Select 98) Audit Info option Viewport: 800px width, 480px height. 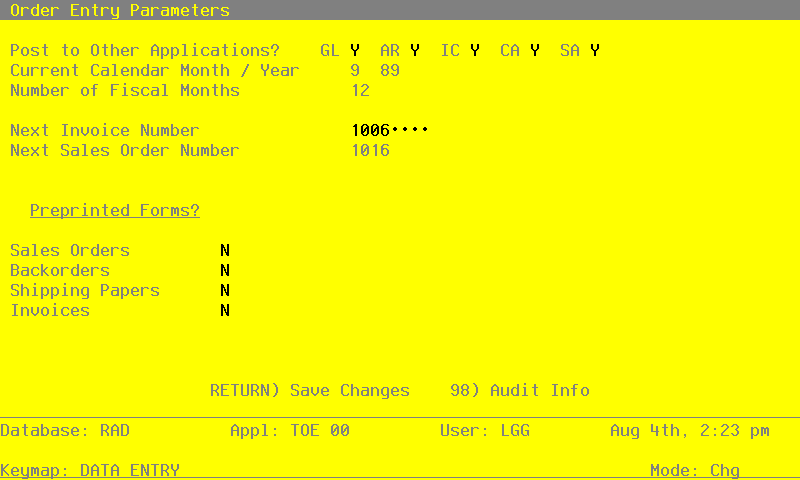[520, 390]
